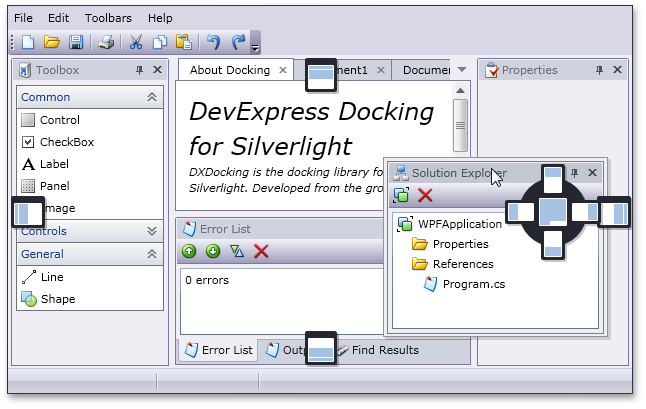Select Program.cs in Solution Explorer

(x=464, y=284)
